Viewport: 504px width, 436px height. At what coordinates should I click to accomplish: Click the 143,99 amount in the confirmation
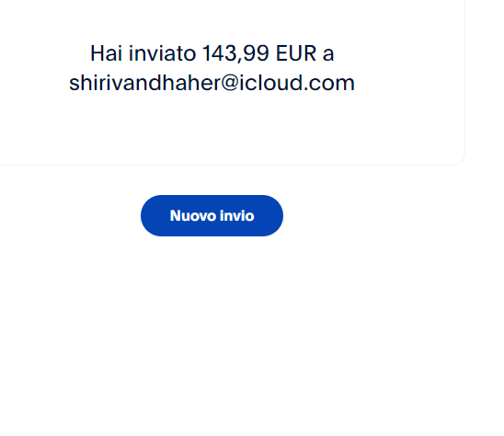coord(235,53)
